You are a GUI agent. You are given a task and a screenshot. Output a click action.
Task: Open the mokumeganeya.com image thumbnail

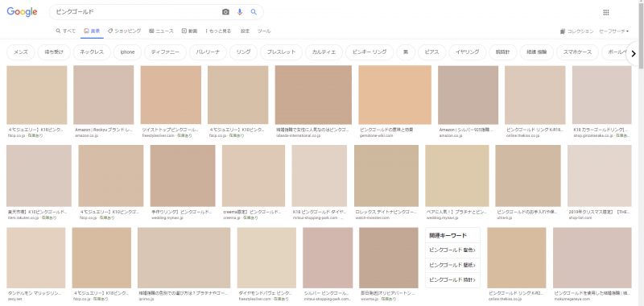point(592,258)
